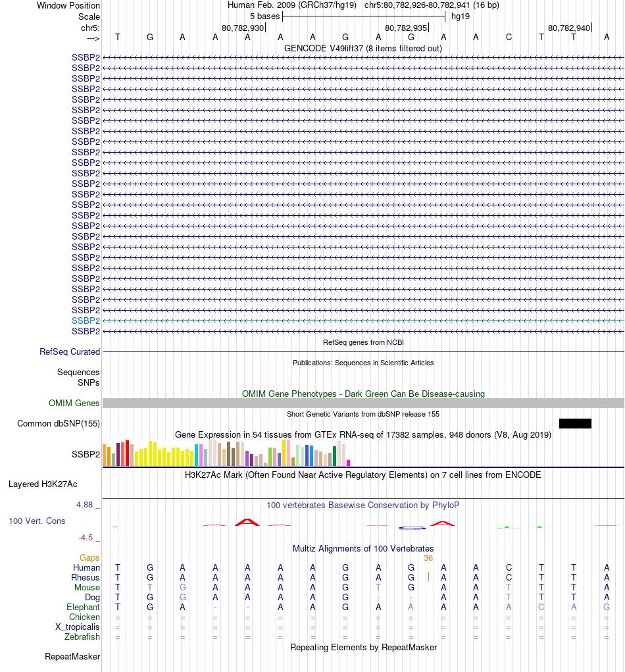Open RefSeq genes from NCBI title

click(x=363, y=342)
